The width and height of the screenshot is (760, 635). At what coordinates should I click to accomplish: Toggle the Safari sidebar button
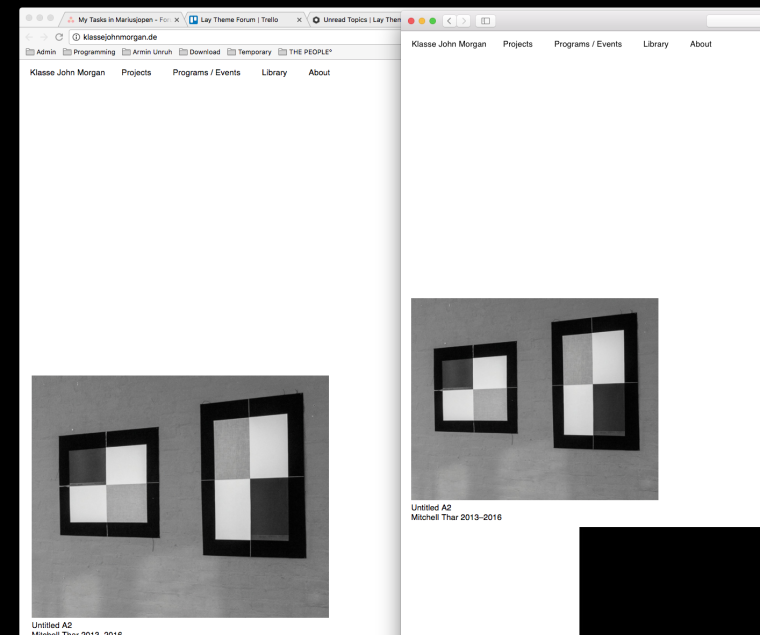(485, 20)
